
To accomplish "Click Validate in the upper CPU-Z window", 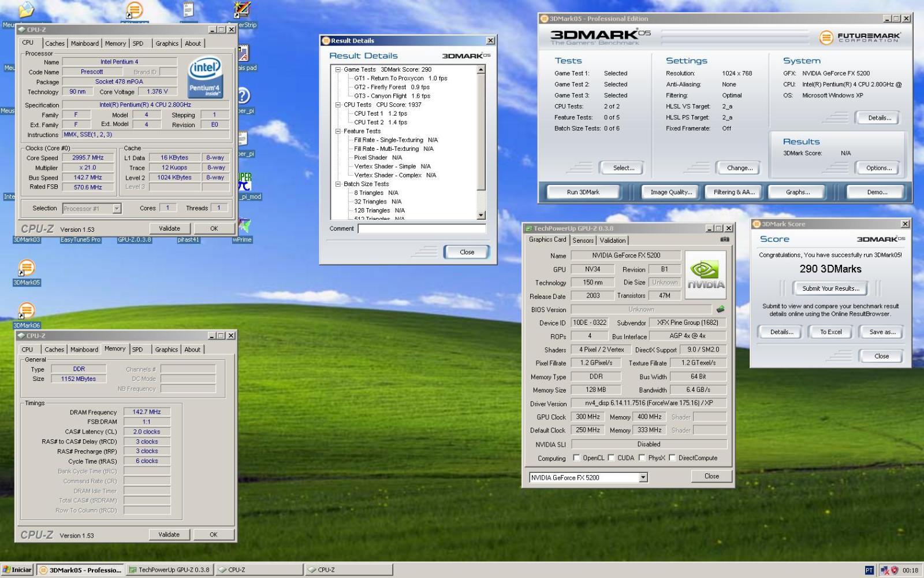I will [169, 228].
